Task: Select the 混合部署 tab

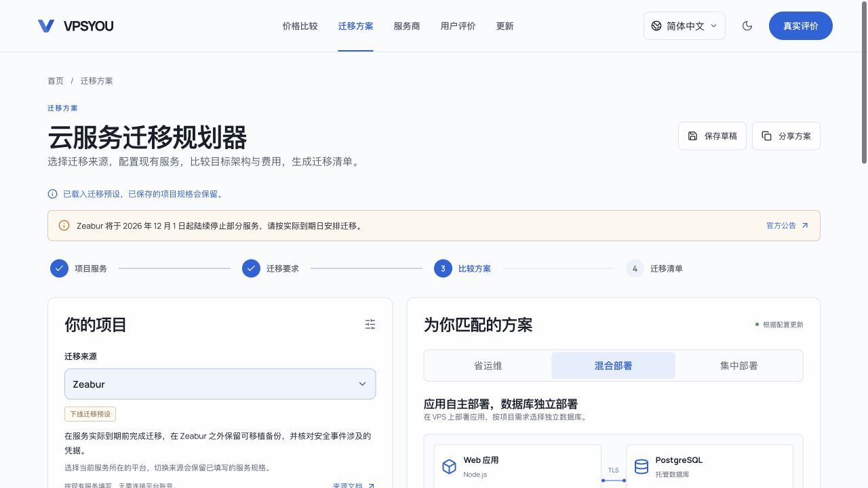Action: (613, 365)
